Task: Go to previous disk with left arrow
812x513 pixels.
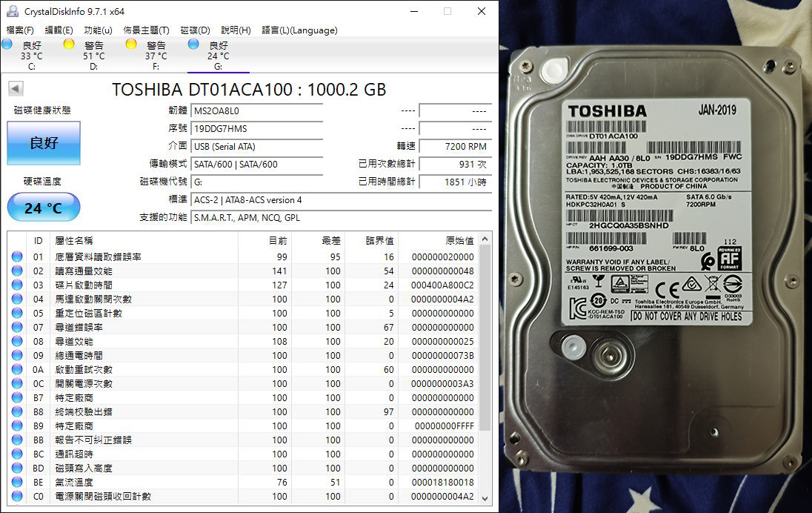Action: point(16,89)
